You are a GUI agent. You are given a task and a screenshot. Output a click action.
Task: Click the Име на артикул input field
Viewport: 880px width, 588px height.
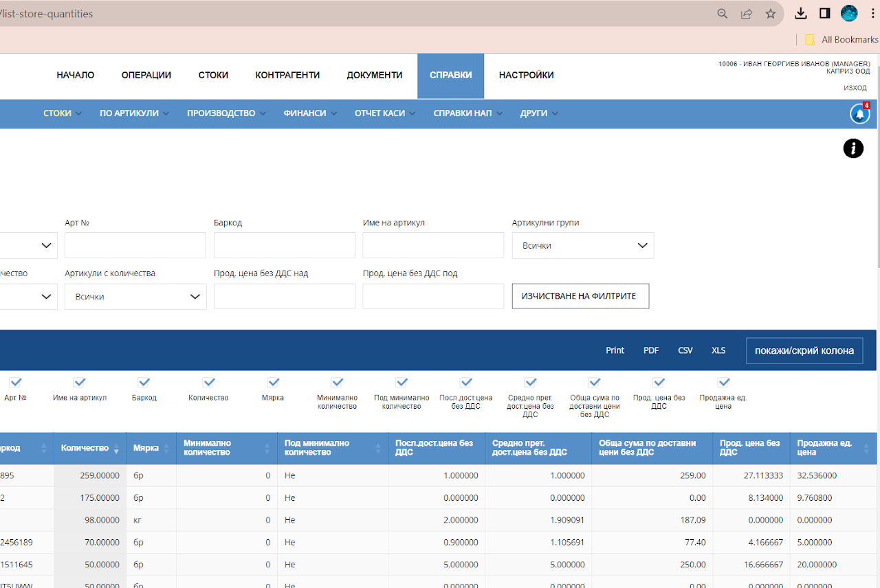(433, 245)
